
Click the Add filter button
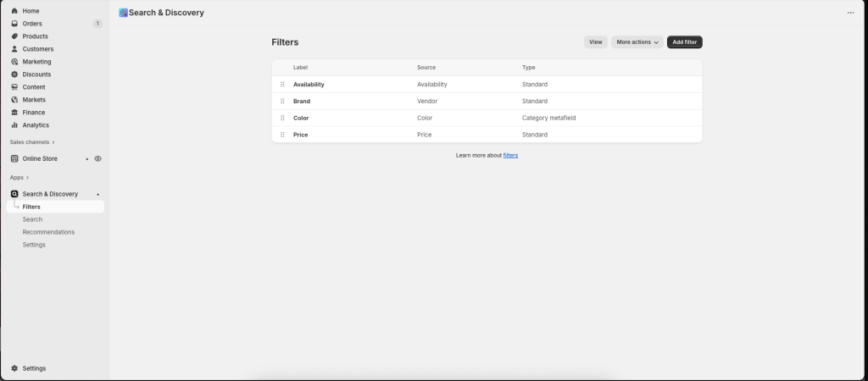[684, 41]
